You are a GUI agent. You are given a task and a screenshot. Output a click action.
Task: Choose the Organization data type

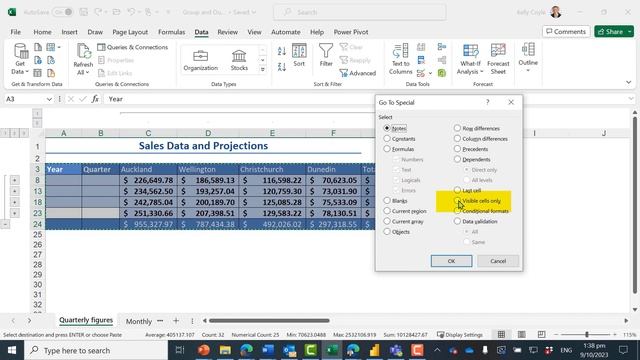pyautogui.click(x=200, y=60)
